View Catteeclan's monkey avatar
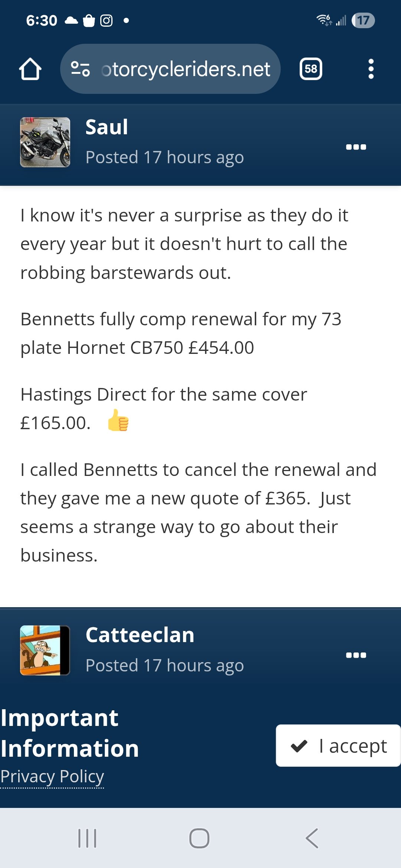 (45, 650)
